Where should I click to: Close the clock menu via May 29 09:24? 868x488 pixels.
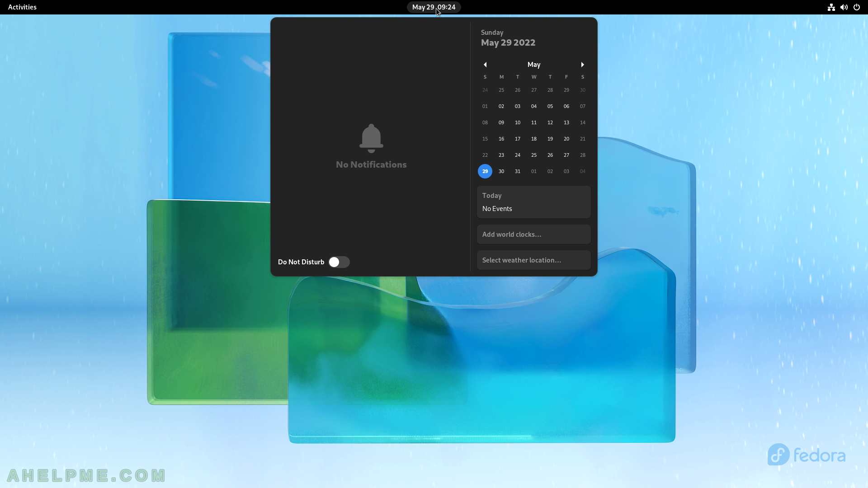pos(434,7)
